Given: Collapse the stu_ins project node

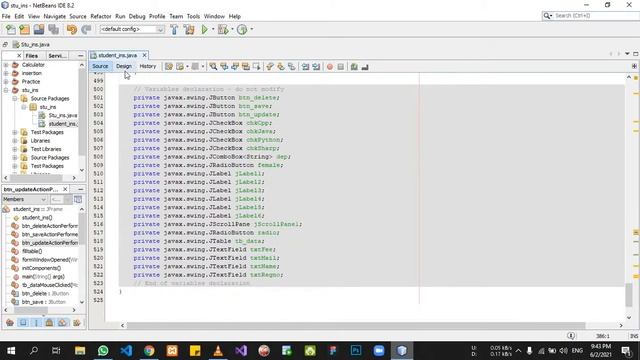Looking at the screenshot, I should [x=6, y=90].
